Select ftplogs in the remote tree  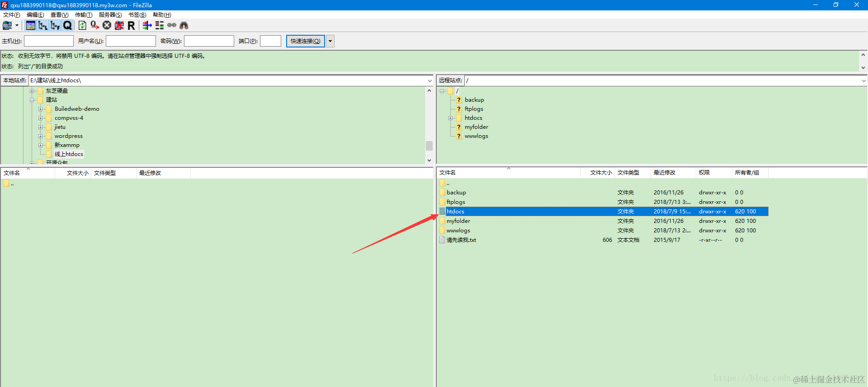tap(474, 109)
